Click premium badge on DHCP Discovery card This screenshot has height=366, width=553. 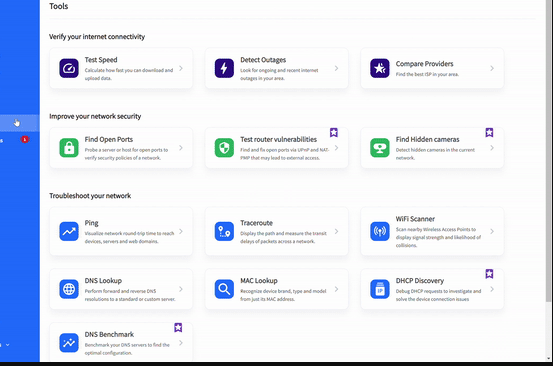[x=489, y=274]
